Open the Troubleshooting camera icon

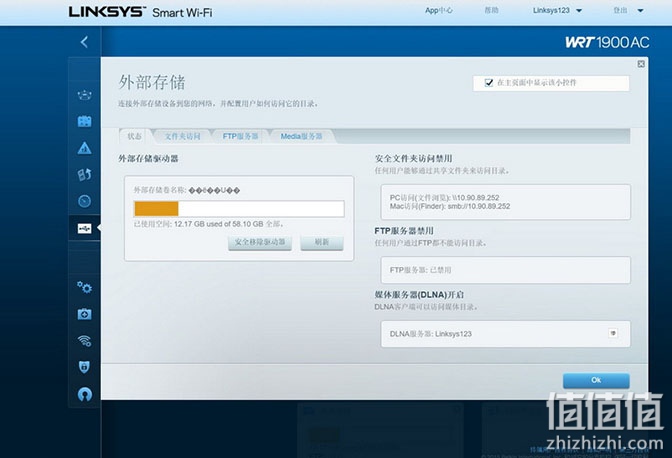84,314
